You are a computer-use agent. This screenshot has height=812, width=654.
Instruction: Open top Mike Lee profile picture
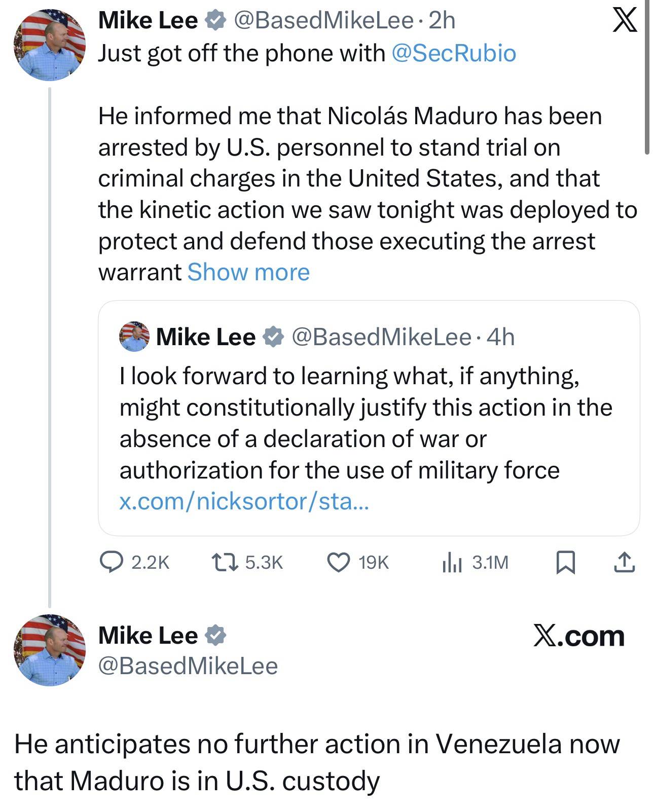(50, 45)
